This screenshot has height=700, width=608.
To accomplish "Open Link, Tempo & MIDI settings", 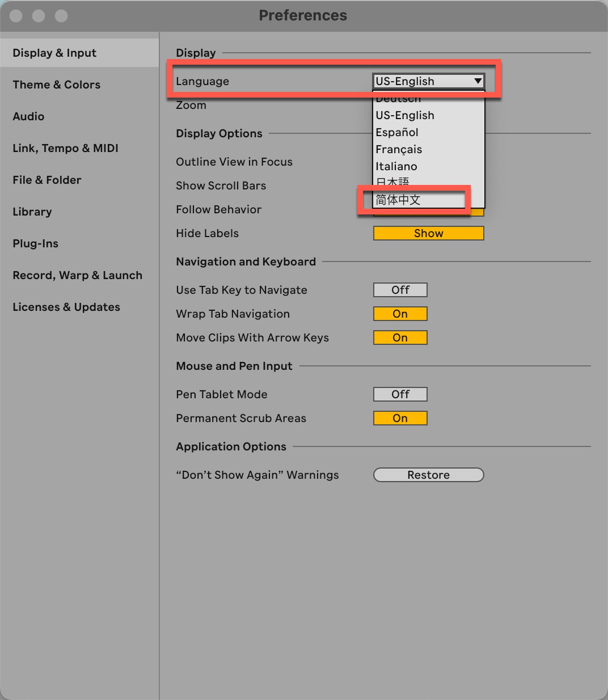I will (65, 148).
